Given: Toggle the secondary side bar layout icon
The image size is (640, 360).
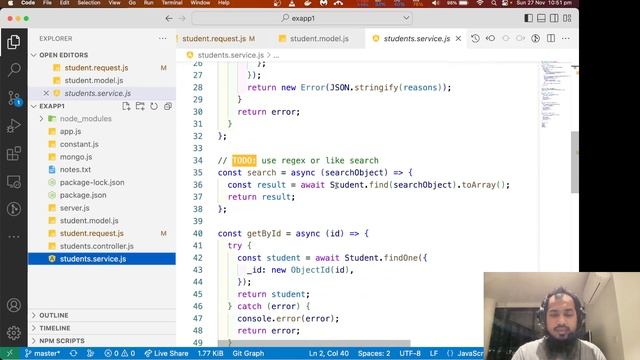Looking at the screenshot, I should 554,18.
